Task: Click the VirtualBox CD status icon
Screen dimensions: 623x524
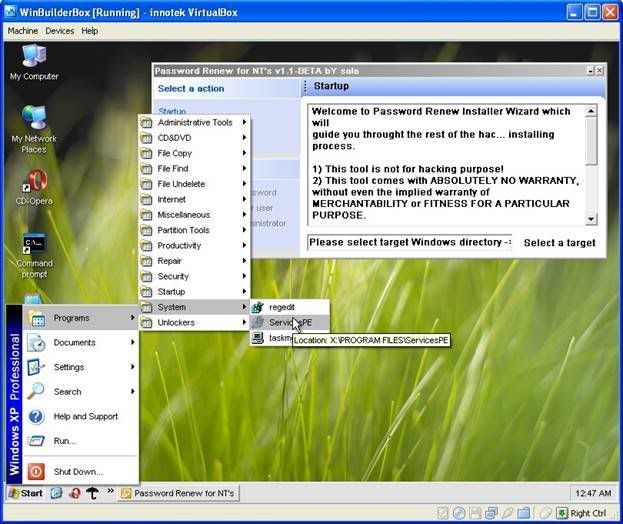Action: [x=459, y=513]
